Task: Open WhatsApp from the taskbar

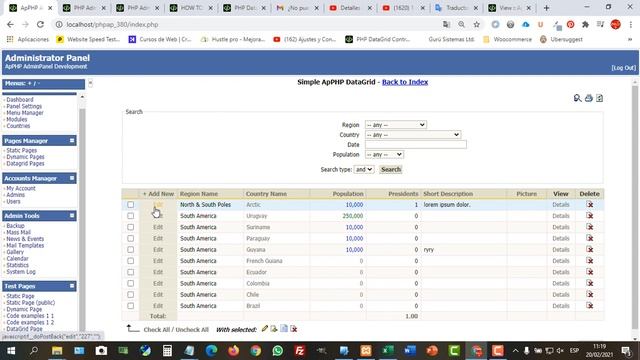Action: click(278, 351)
